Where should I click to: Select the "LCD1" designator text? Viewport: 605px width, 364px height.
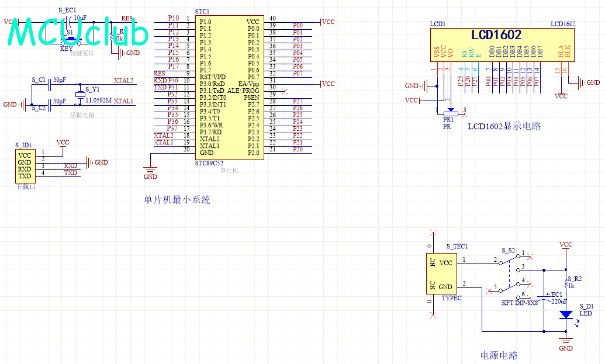pos(438,24)
